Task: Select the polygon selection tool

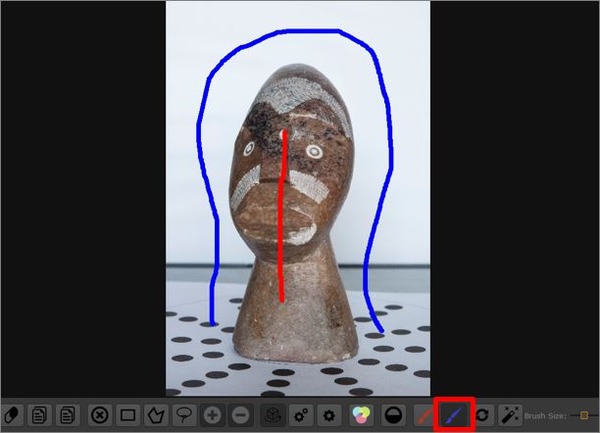Action: 156,415
